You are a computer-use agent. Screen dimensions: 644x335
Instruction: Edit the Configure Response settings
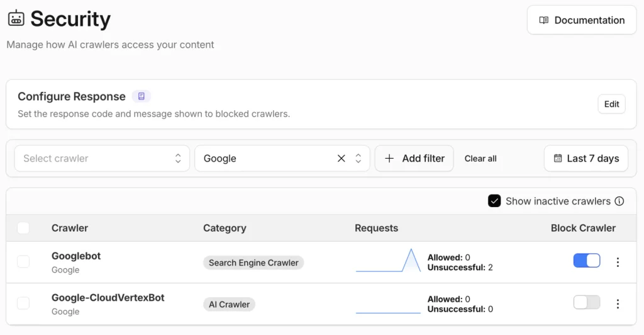click(x=611, y=104)
